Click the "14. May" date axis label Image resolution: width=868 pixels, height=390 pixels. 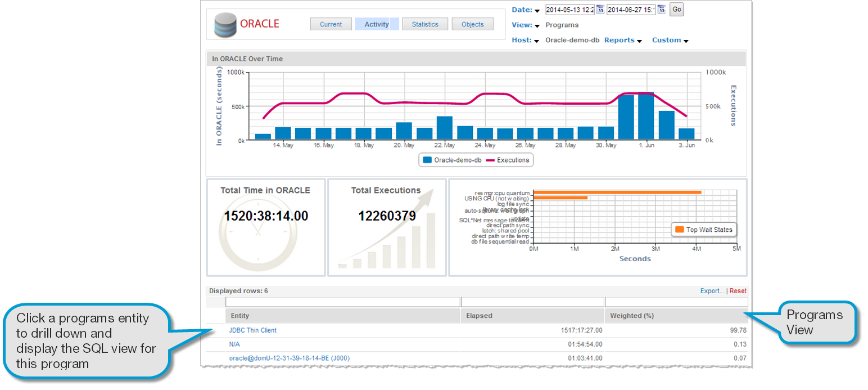(x=283, y=145)
